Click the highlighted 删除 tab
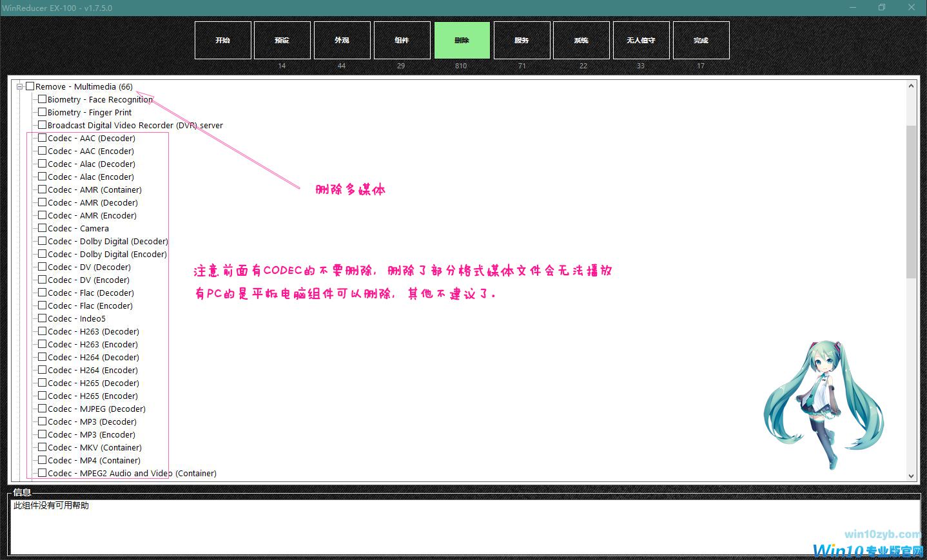The height and width of the screenshot is (560, 927). coord(462,40)
